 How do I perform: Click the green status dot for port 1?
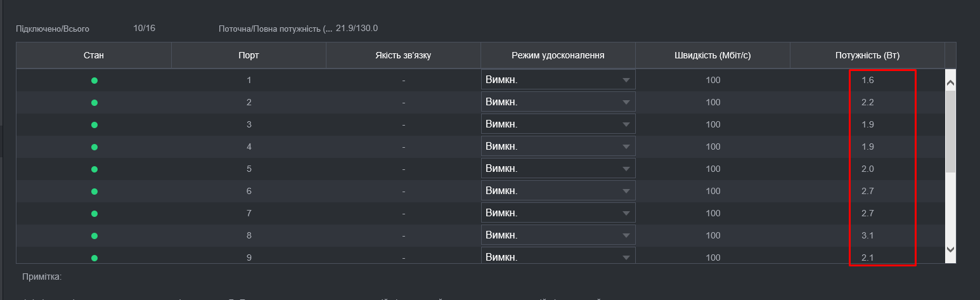94,81
